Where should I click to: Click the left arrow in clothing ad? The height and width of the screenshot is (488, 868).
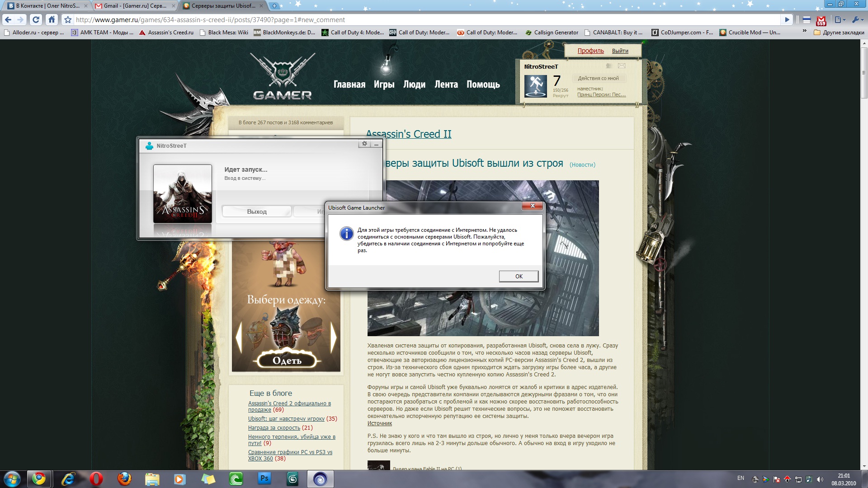pyautogui.click(x=239, y=337)
